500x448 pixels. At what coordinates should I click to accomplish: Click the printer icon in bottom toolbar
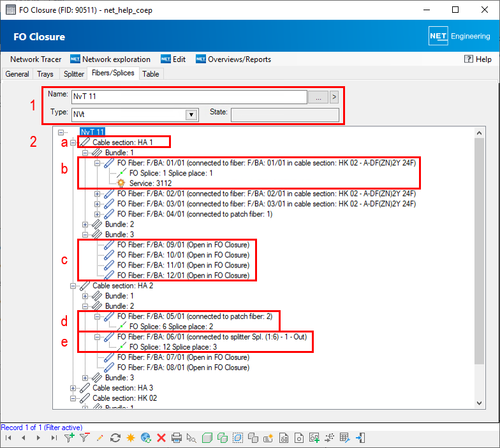pyautogui.click(x=177, y=438)
